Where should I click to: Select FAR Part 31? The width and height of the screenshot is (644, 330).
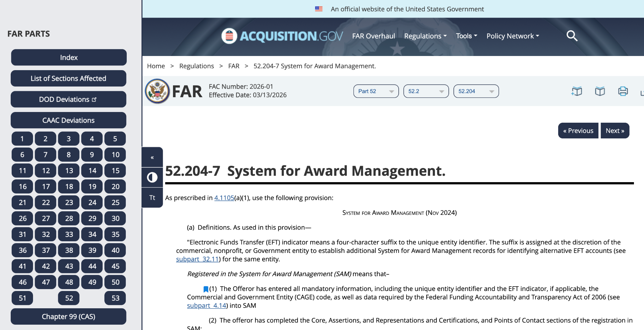click(22, 234)
